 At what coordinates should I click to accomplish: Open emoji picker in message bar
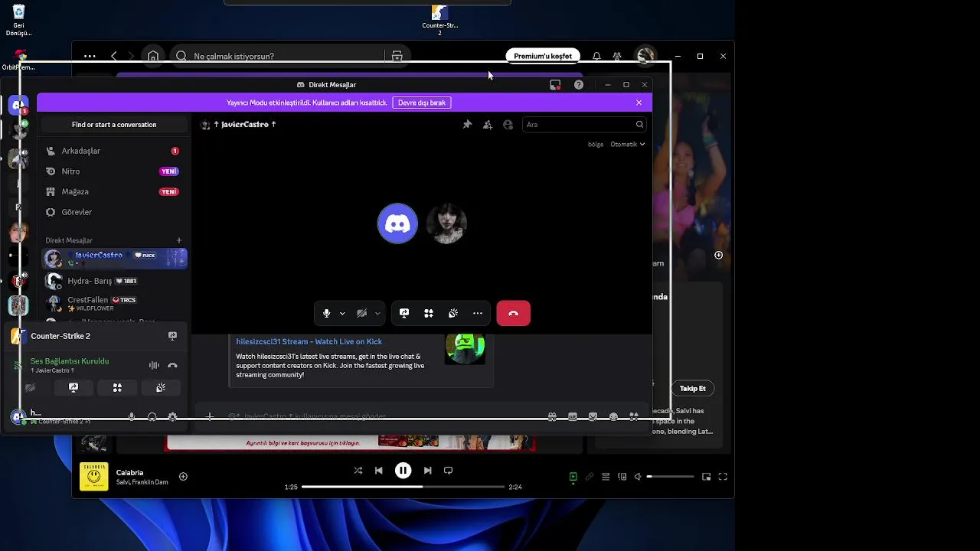pyautogui.click(x=613, y=416)
